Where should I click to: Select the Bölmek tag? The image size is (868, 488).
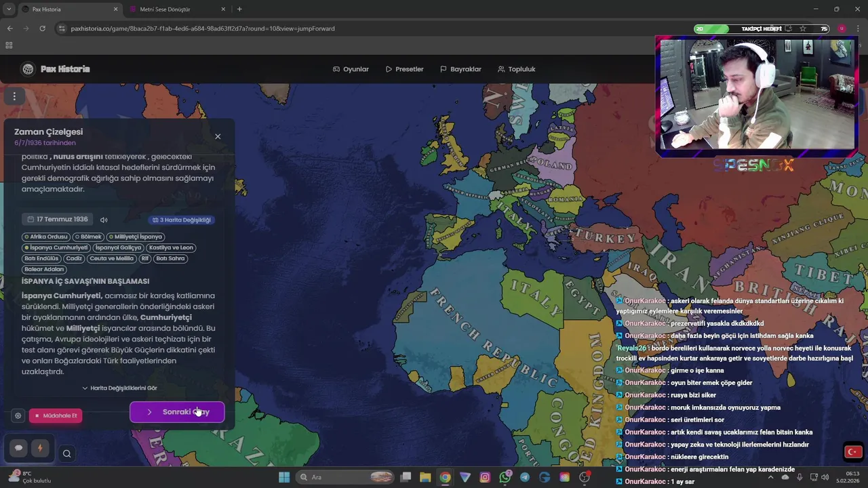click(88, 237)
